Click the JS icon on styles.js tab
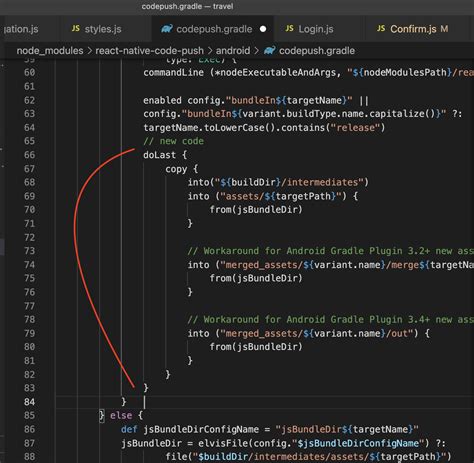The image size is (474, 463). click(76, 29)
